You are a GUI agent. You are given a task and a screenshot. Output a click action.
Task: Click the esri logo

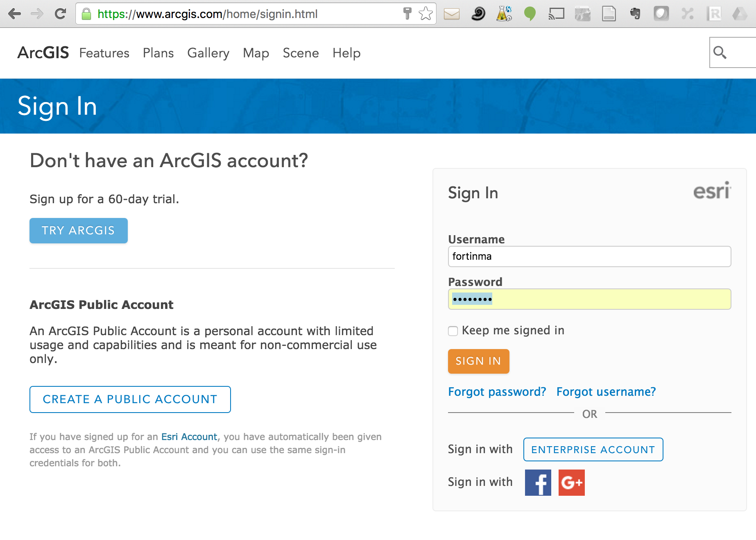click(712, 191)
